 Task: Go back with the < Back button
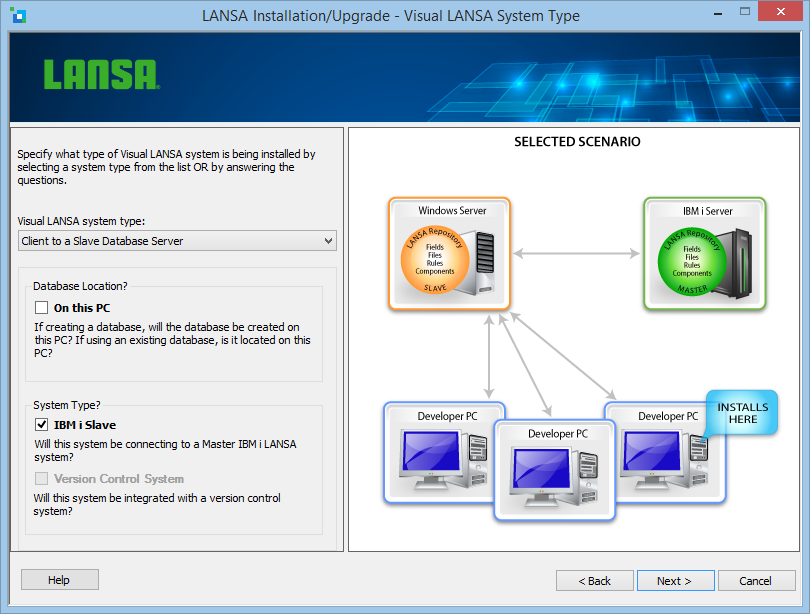(595, 580)
